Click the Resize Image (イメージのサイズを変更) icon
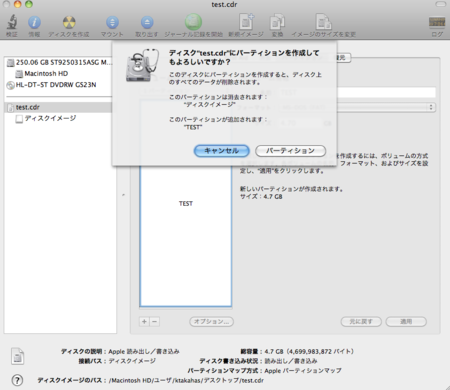 (x=323, y=22)
